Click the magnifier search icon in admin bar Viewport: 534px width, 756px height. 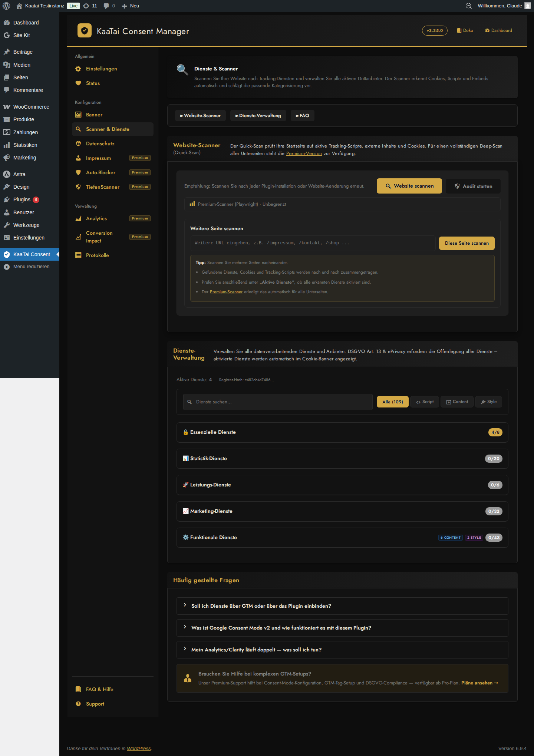coord(469,6)
